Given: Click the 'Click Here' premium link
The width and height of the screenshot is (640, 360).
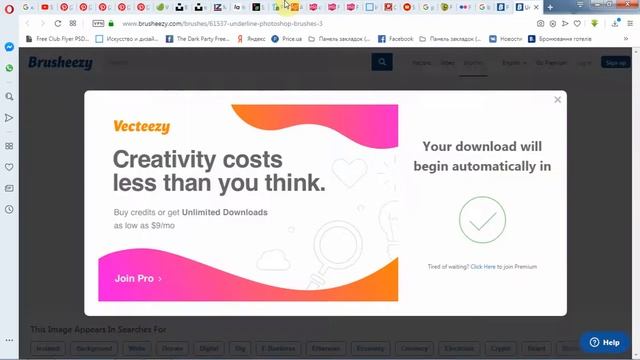Looking at the screenshot, I should pyautogui.click(x=483, y=267).
